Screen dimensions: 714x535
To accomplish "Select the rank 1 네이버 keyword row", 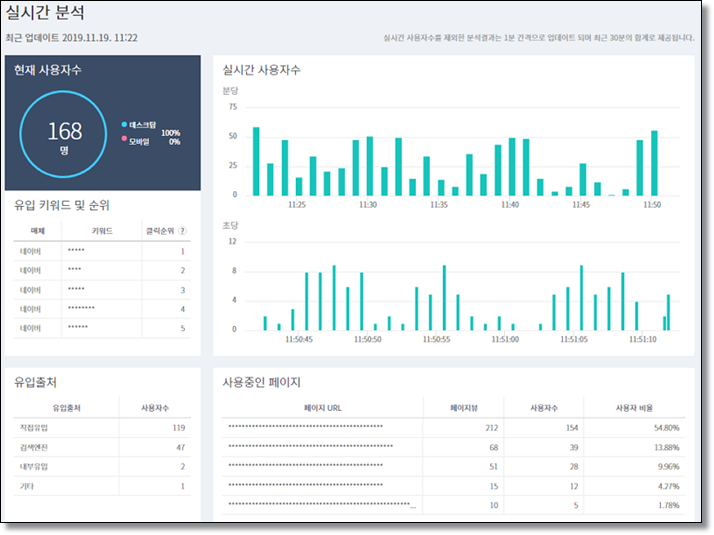I will click(102, 251).
